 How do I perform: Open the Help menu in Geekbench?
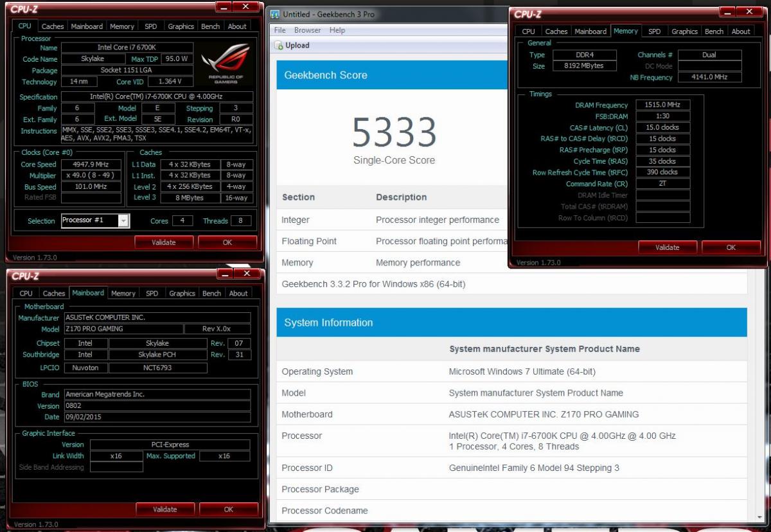tap(337, 30)
